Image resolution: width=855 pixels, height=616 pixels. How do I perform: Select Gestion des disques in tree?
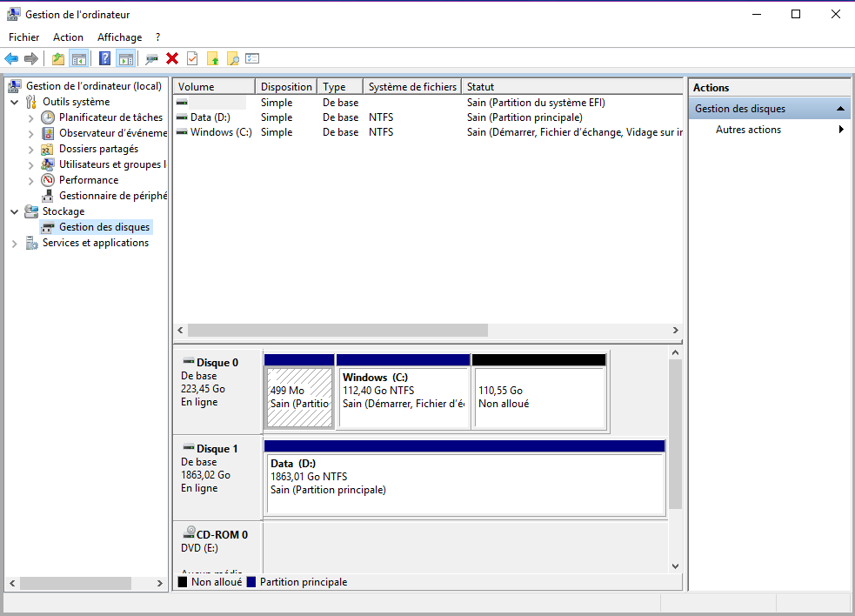pyautogui.click(x=104, y=227)
